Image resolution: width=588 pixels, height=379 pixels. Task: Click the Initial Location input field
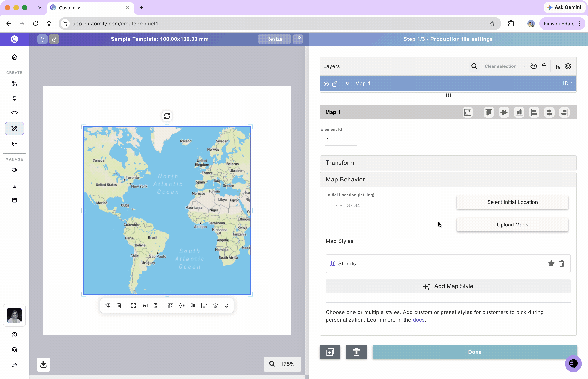[387, 205]
